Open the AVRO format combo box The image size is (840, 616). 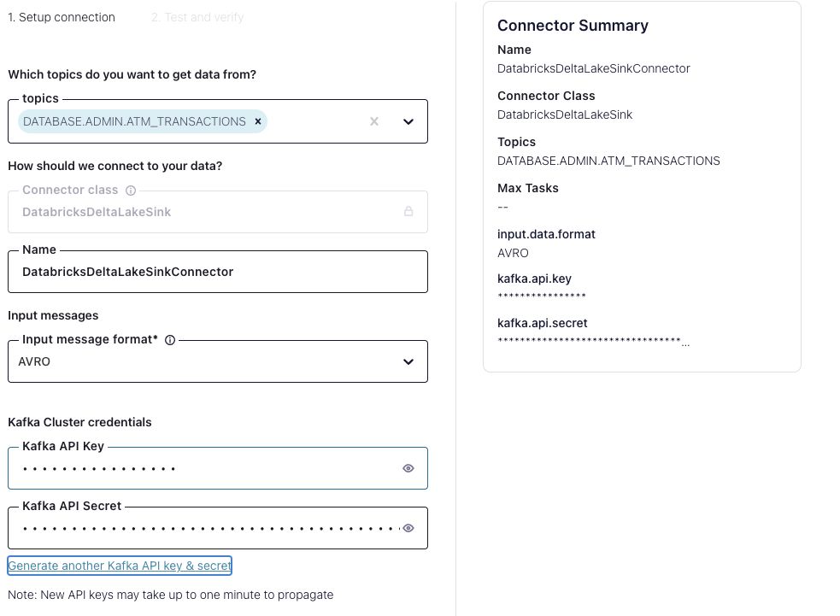(x=218, y=361)
